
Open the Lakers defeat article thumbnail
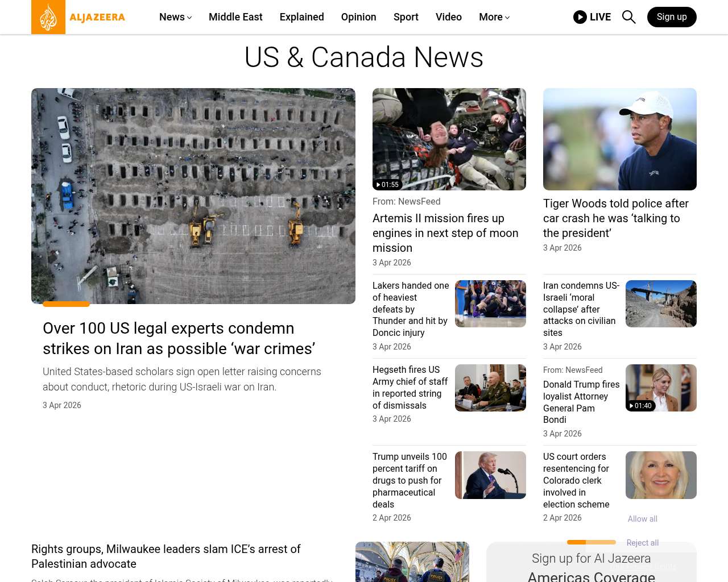point(490,304)
